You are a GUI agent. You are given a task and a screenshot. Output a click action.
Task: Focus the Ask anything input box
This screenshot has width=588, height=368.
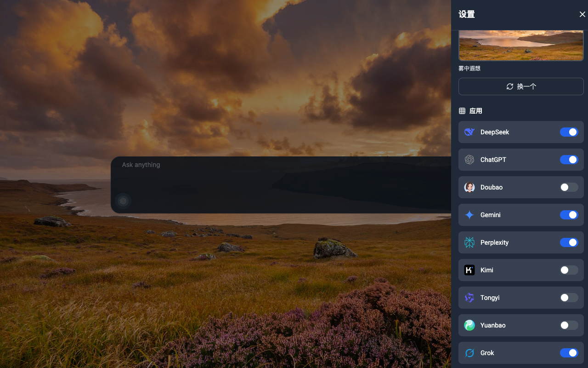[281, 185]
